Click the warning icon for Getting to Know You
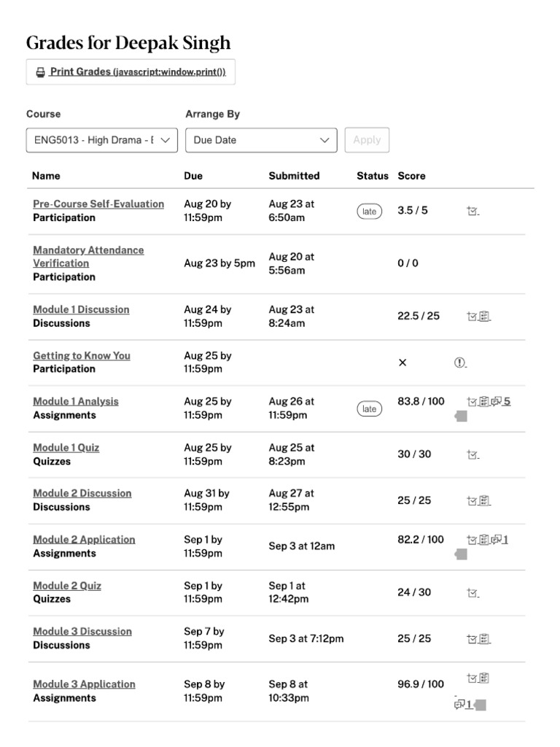560x747 pixels. coord(460,363)
